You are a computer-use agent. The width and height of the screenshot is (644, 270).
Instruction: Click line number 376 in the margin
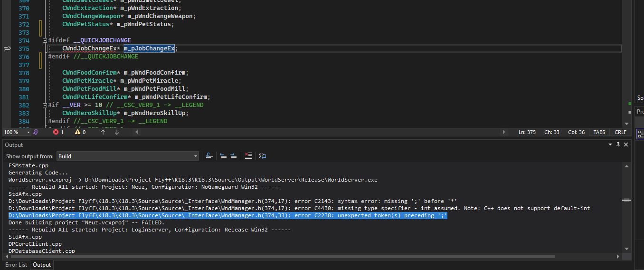point(24,57)
